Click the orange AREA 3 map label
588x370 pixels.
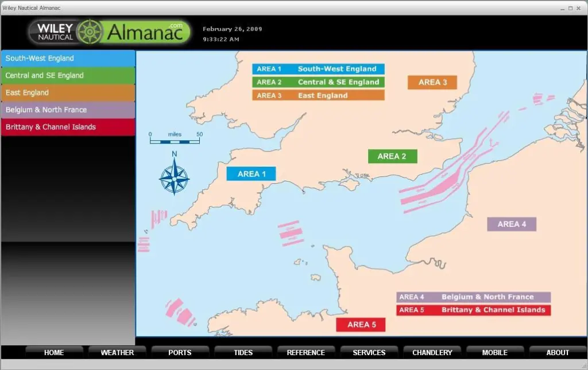pyautogui.click(x=432, y=82)
